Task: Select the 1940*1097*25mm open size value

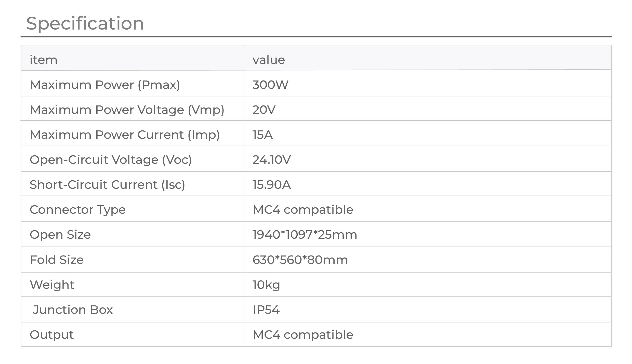Action: pyautogui.click(x=305, y=235)
